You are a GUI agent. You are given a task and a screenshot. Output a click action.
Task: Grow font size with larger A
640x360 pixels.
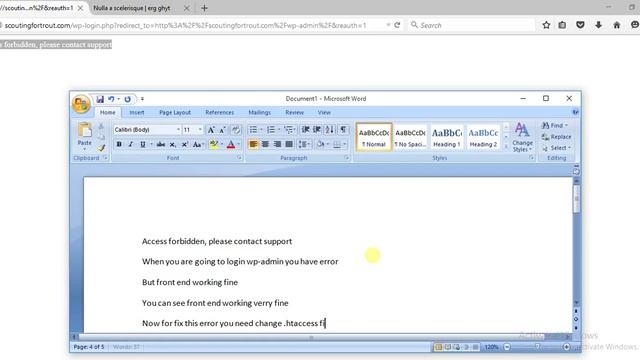click(x=211, y=130)
